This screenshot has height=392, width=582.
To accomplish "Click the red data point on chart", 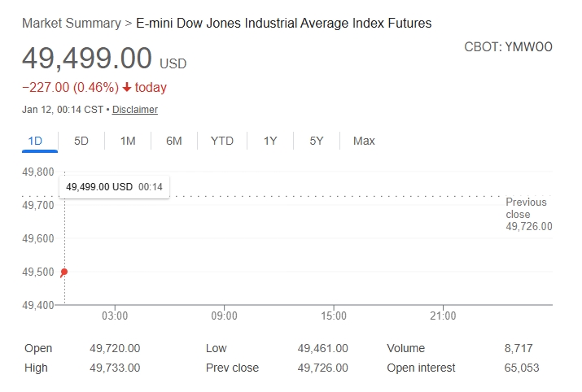I will [x=64, y=272].
